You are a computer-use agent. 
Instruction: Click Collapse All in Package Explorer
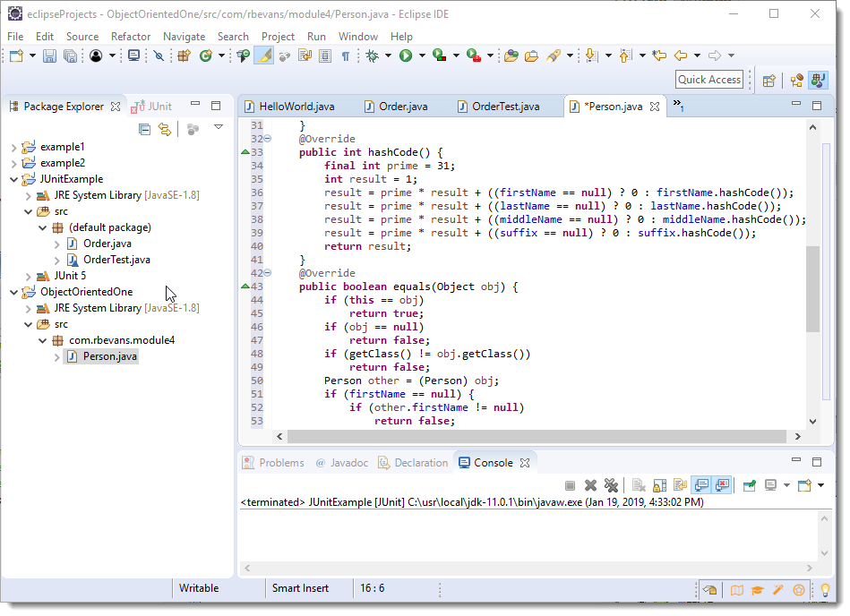[x=144, y=129]
